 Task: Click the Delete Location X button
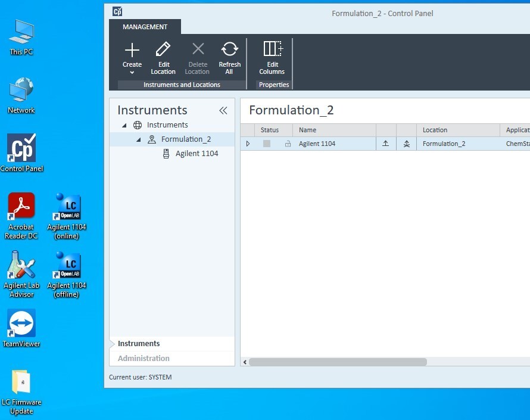point(197,58)
